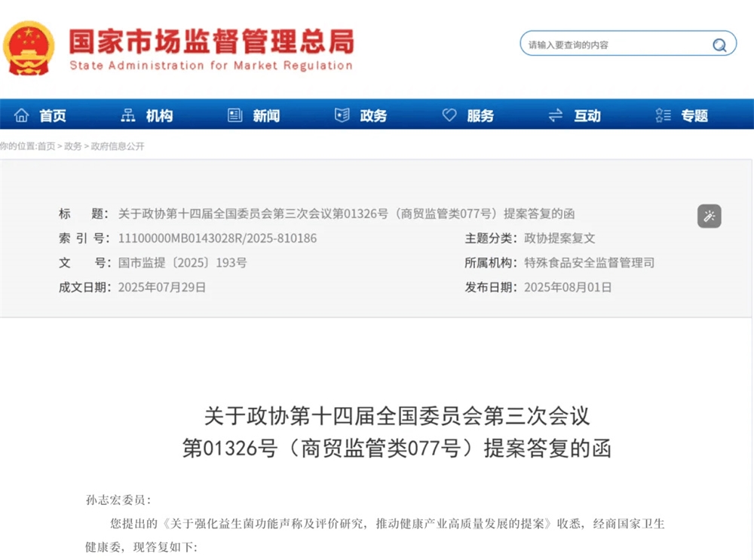Click the exchange arrows icon beside 互动
Image resolution: width=754 pixels, height=560 pixels.
(x=556, y=115)
